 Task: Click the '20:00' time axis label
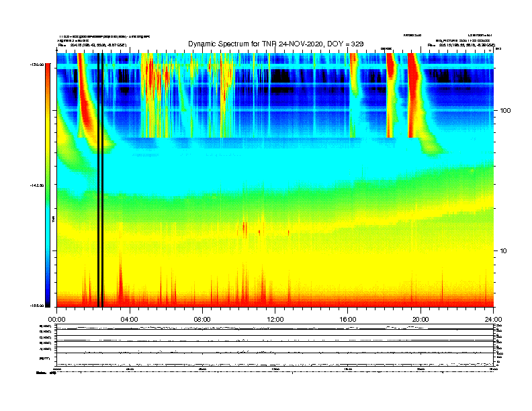(420, 320)
